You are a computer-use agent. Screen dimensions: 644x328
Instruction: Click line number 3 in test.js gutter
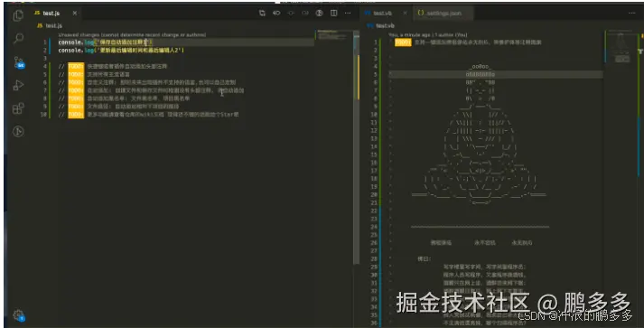click(x=45, y=59)
